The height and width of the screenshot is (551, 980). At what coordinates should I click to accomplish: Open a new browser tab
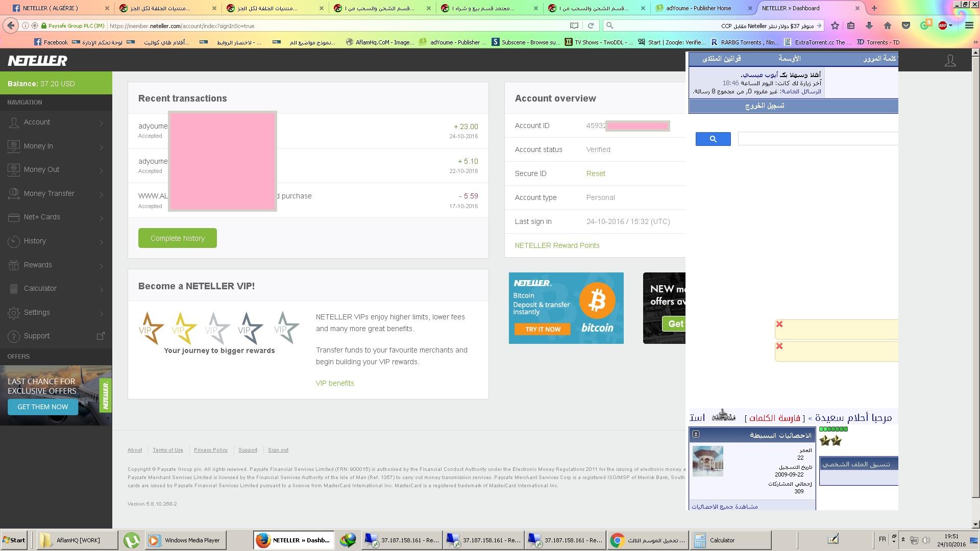point(874,8)
